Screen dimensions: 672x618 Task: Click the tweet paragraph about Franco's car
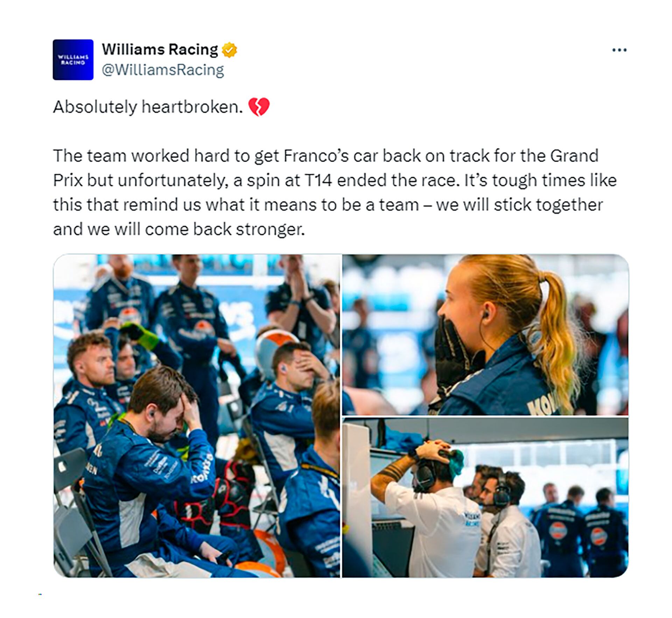[x=335, y=192]
